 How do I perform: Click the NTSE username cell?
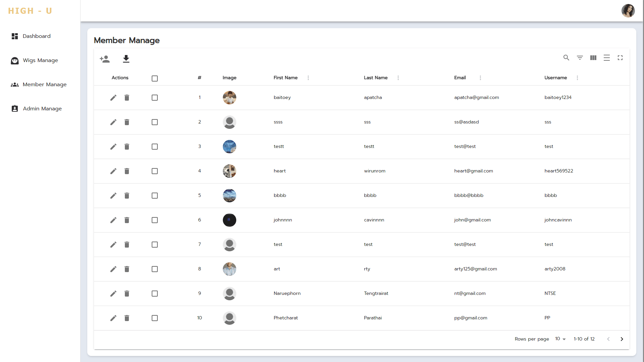tap(550, 294)
